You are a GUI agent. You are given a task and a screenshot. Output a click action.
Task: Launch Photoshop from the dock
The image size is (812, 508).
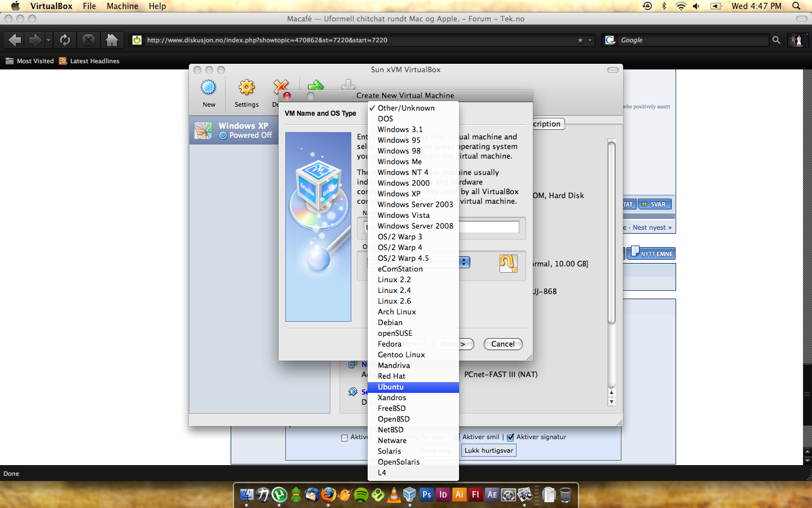(x=427, y=495)
